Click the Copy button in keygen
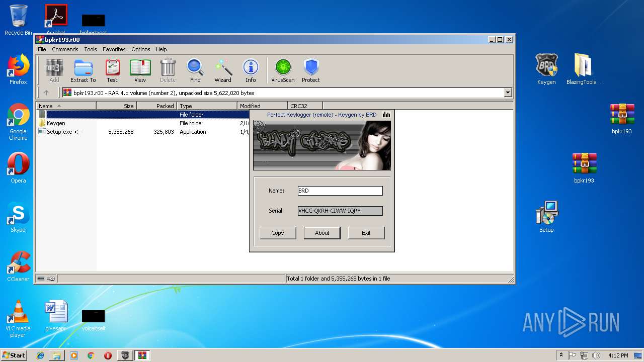Screen dimensions: 644x362 click(278, 233)
